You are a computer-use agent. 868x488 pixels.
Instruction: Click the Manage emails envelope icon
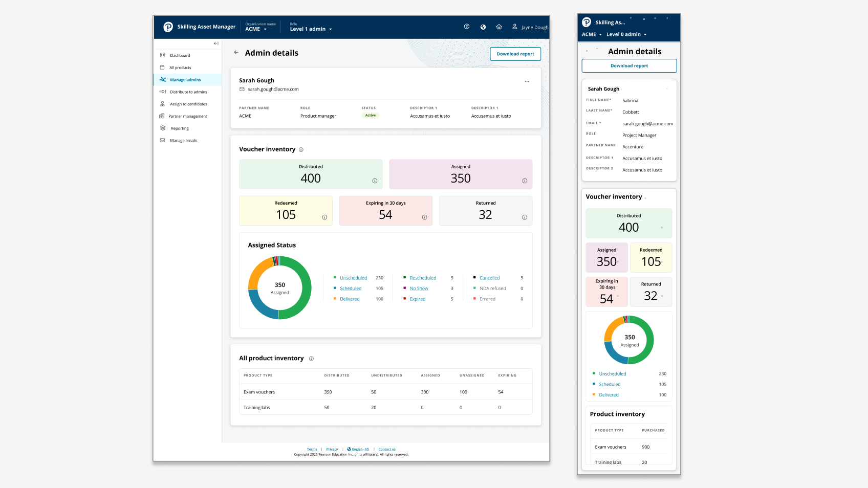(x=162, y=140)
